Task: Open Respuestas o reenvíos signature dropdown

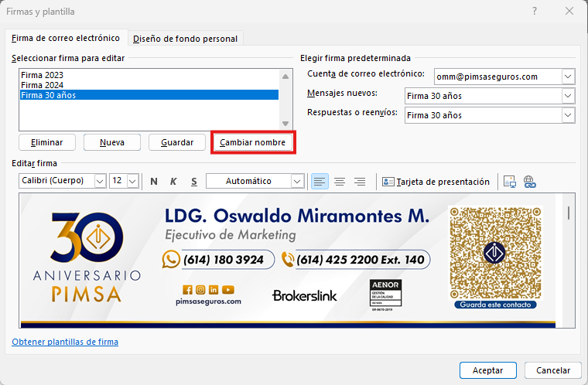Action: (x=568, y=115)
